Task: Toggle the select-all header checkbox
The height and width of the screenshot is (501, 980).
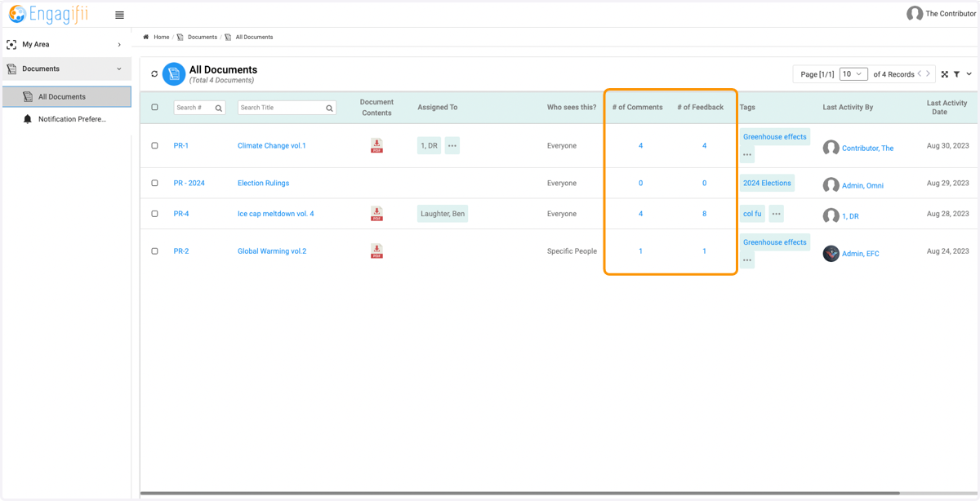Action: tap(154, 108)
